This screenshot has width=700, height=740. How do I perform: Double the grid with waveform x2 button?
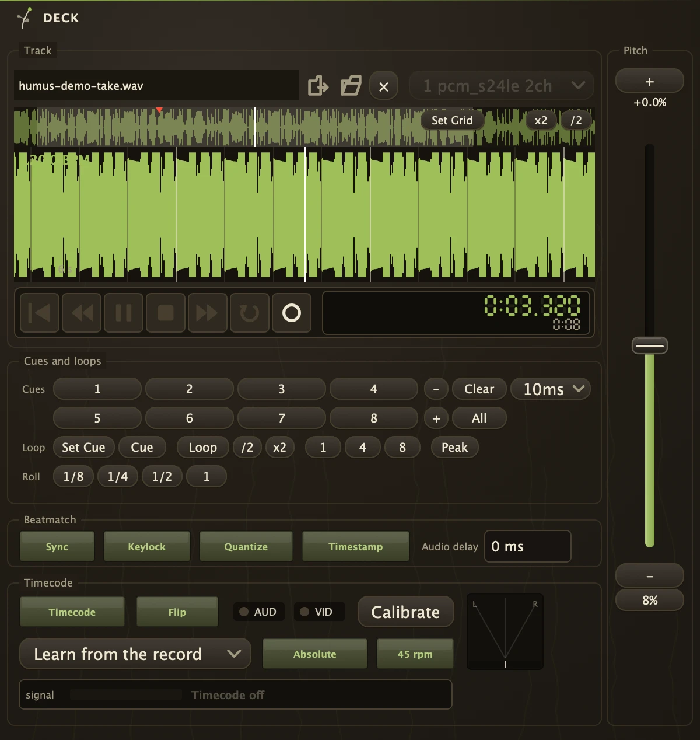(541, 120)
